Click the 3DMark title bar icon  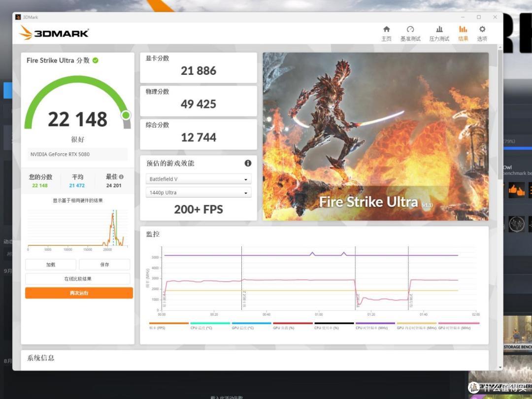18,17
